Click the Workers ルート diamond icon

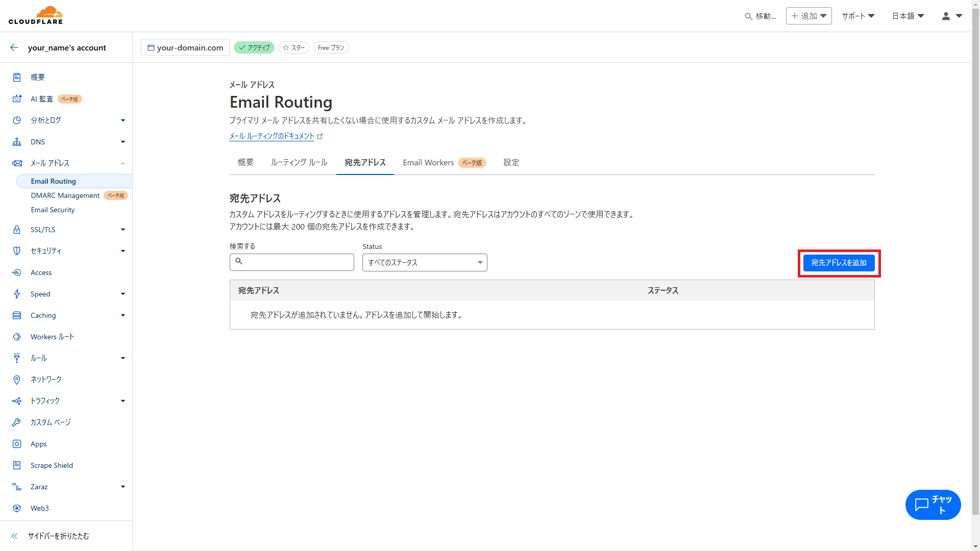17,337
